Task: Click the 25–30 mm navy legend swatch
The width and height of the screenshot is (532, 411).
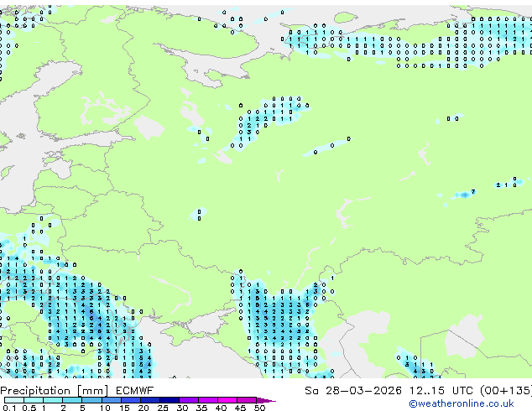Action: pos(170,400)
